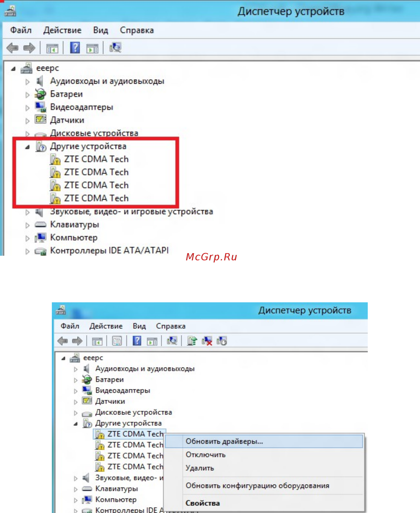Select last ZTE CDMA Tech in upper window
The image size is (420, 513).
[x=96, y=198]
